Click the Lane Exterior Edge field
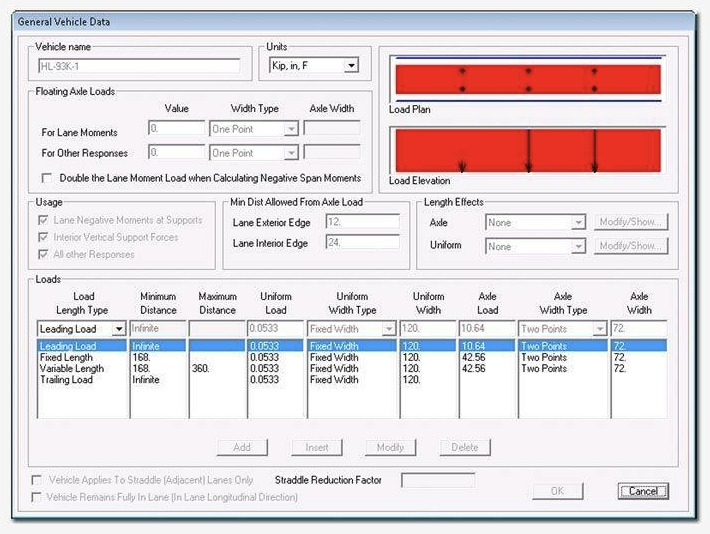 tap(363, 222)
